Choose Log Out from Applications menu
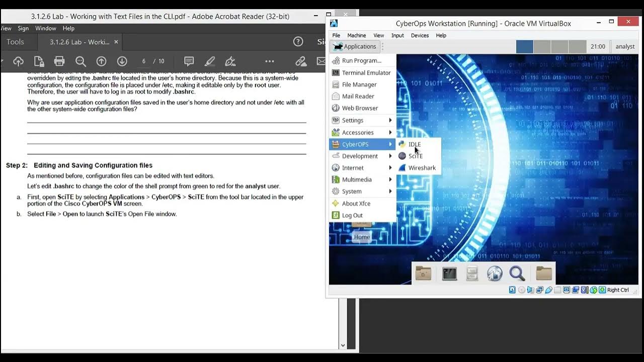This screenshot has width=644, height=362. click(x=363, y=215)
